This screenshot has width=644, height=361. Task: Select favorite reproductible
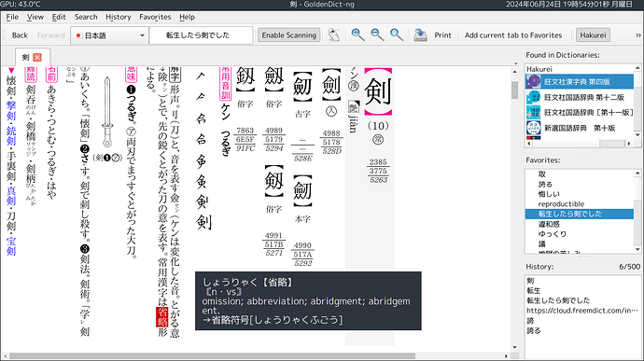pos(561,203)
